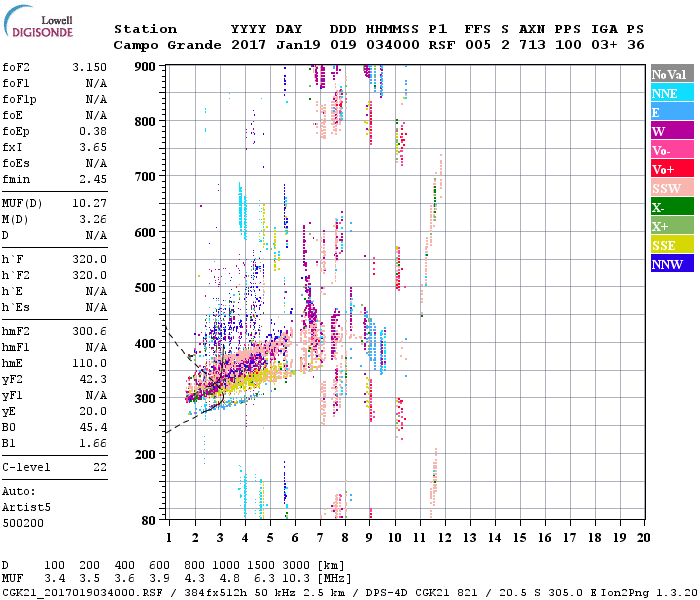700x600 pixels.
Task: Select the fxI value 3.65
Action: 93,147
